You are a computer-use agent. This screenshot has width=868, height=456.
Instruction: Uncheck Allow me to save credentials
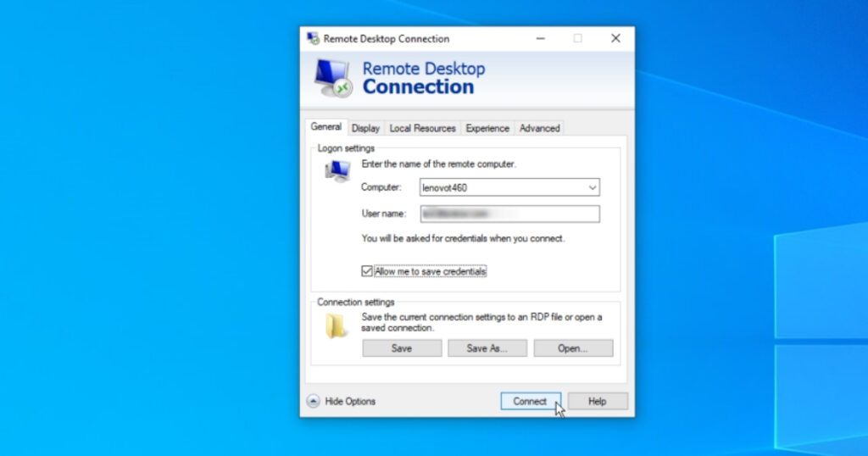pyautogui.click(x=366, y=271)
